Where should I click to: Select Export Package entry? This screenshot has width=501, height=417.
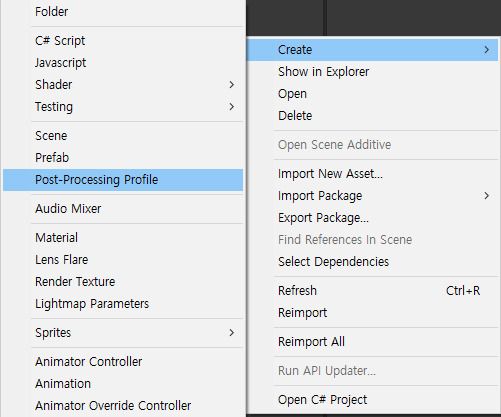372,218
